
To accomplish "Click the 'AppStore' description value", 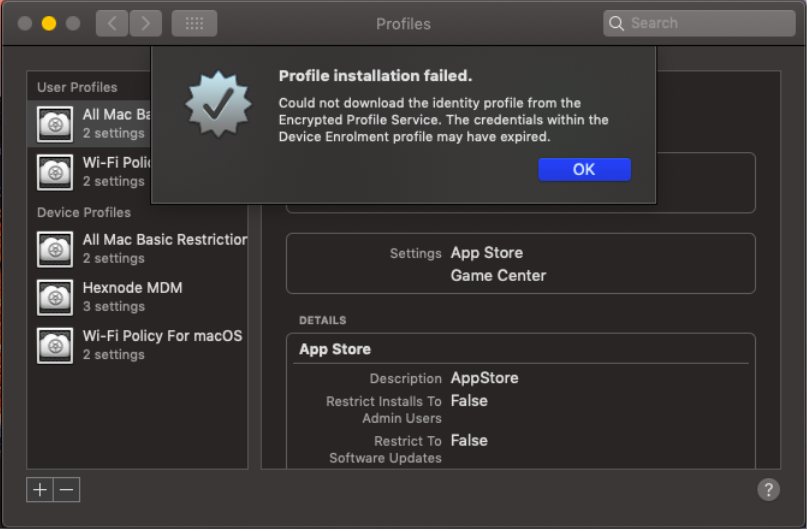I will 484,378.
